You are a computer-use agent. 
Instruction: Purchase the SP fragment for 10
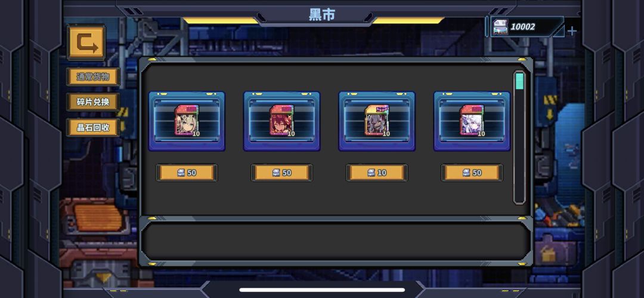pyautogui.click(x=377, y=173)
